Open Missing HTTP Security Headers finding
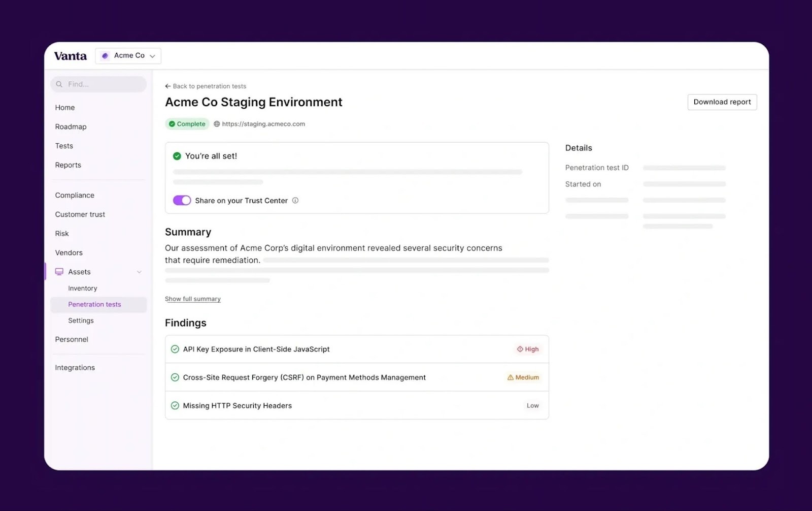Image resolution: width=812 pixels, height=511 pixels. click(357, 406)
